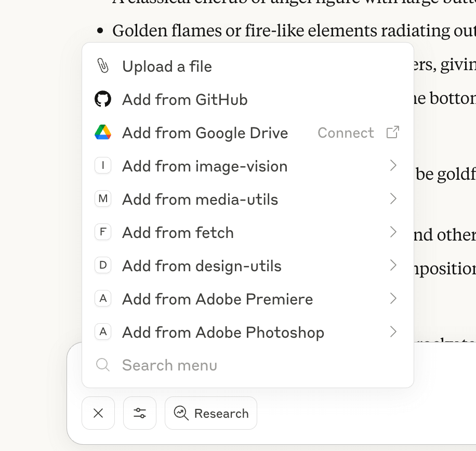This screenshot has height=451, width=476.
Task: Expand the Adobe Photoshop submenu chevron
Action: click(x=393, y=332)
